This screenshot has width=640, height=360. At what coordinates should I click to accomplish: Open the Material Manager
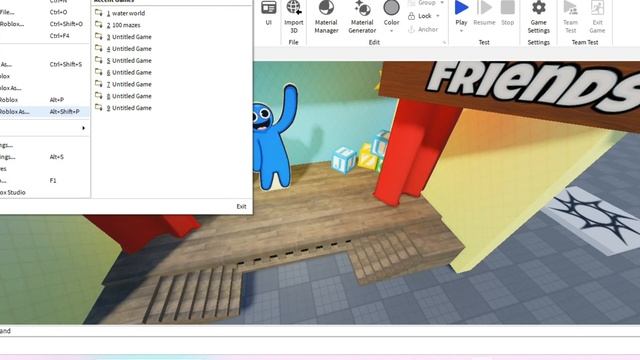click(x=326, y=17)
